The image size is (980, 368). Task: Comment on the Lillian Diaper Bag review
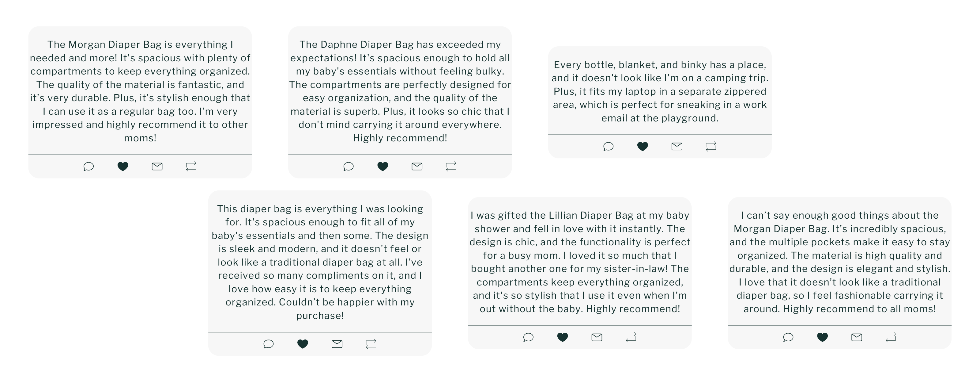[x=528, y=337]
